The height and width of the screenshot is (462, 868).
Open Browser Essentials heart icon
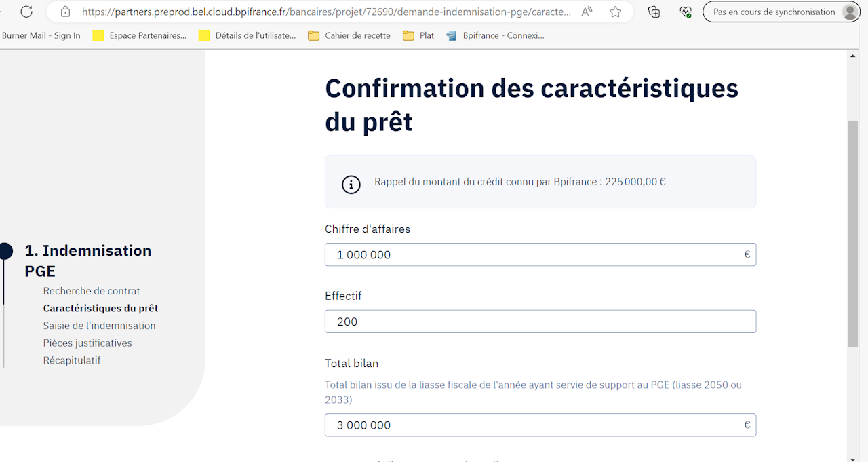click(686, 12)
